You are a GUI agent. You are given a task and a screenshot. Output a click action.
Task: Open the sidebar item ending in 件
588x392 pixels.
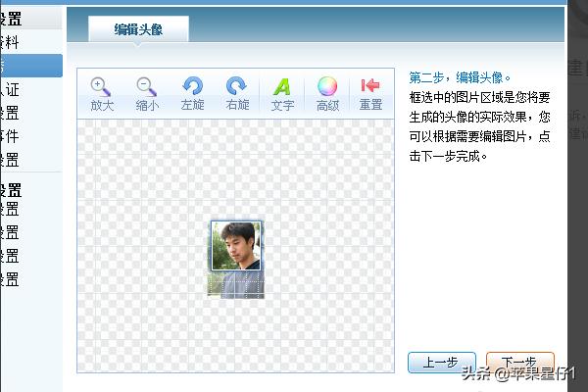pos(12,136)
